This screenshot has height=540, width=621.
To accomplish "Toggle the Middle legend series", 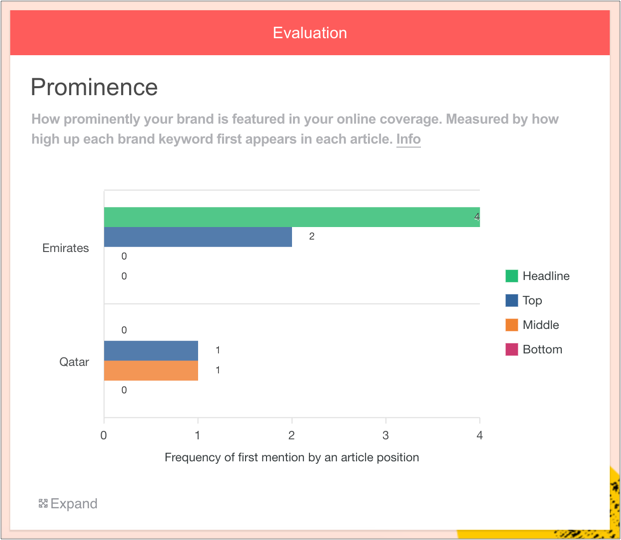I will click(x=541, y=325).
